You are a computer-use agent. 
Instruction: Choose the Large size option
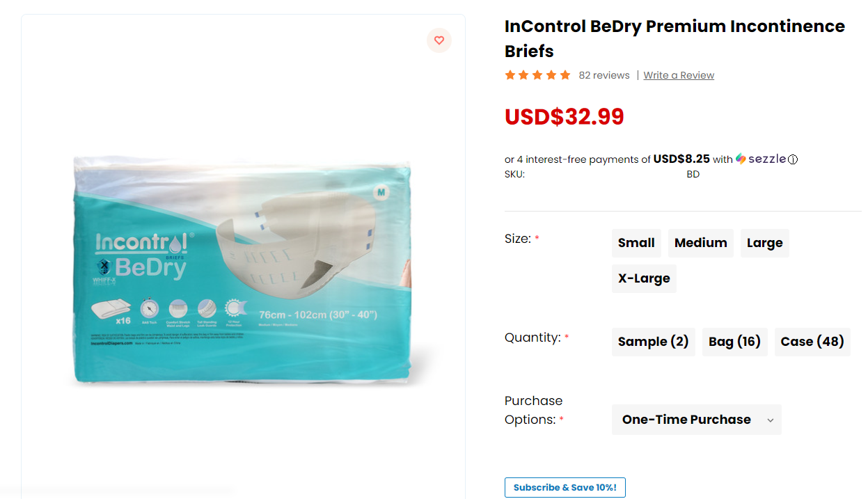(x=765, y=243)
